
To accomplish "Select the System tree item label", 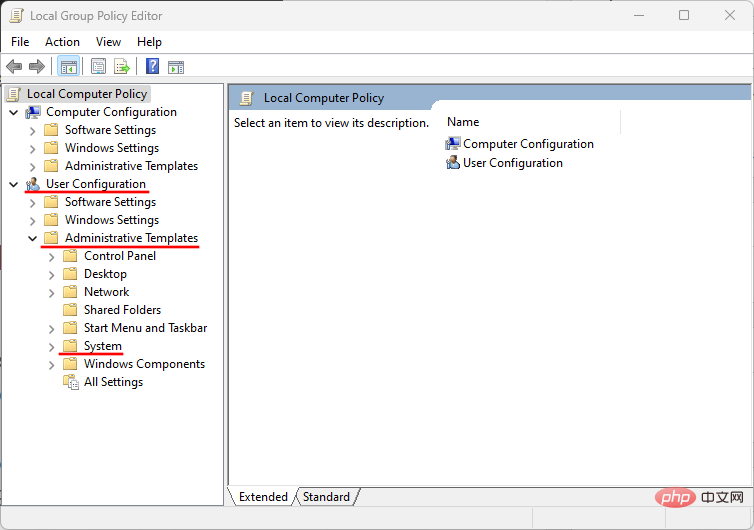I will [x=103, y=346].
